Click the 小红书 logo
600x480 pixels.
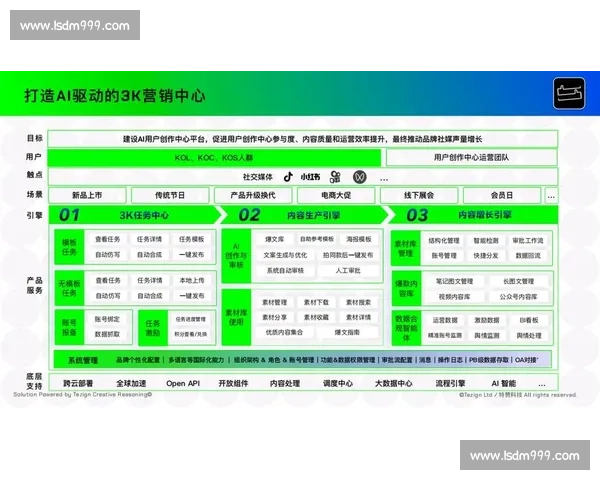pyautogui.click(x=310, y=177)
